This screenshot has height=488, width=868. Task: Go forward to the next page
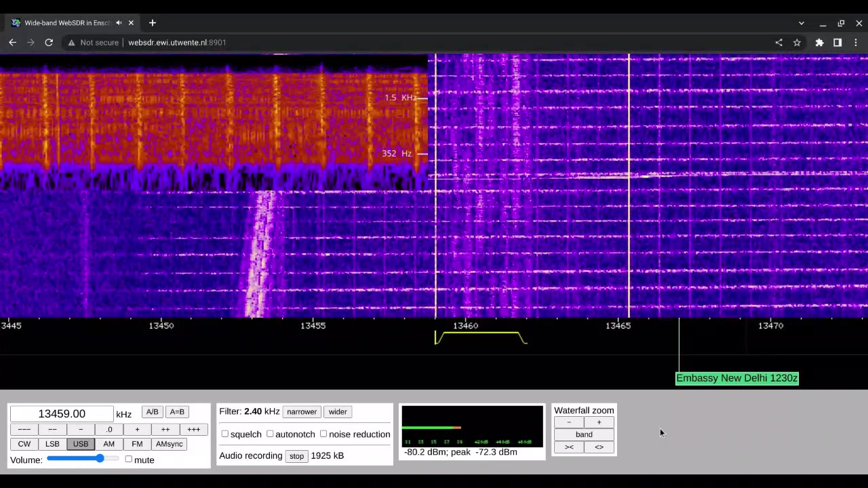(31, 42)
